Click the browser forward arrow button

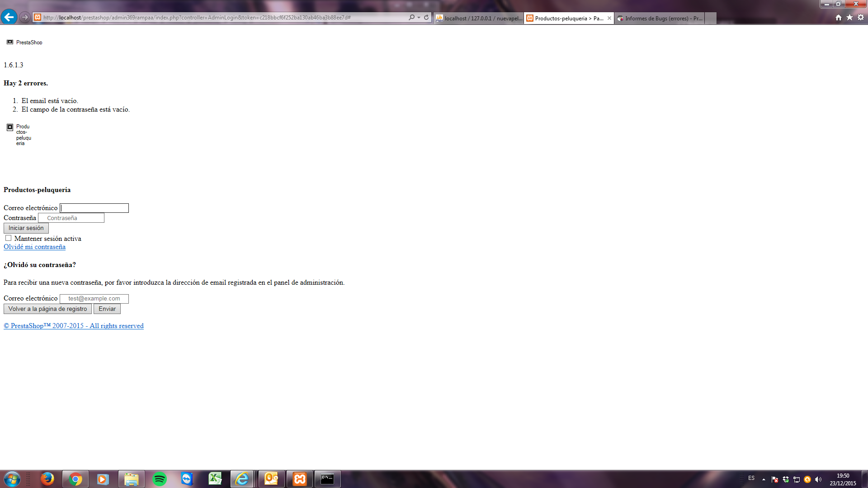tap(25, 17)
